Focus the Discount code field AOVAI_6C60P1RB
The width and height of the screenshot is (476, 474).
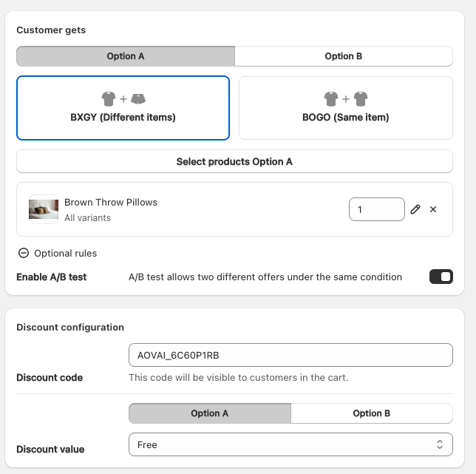290,355
